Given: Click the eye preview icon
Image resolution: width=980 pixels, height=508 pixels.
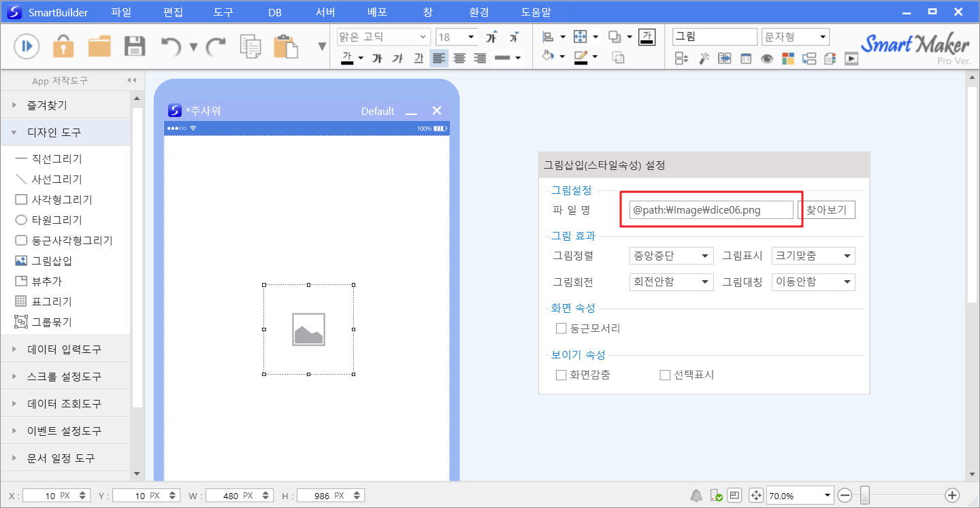Looking at the screenshot, I should (767, 58).
